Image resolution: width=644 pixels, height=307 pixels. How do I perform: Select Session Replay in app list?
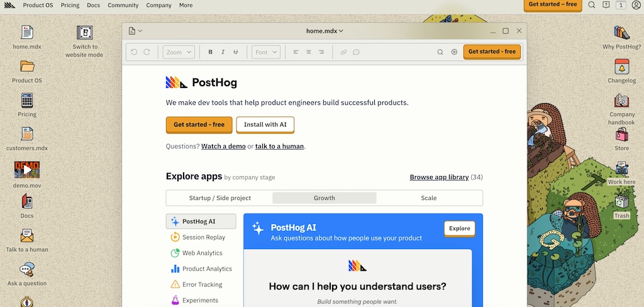click(x=201, y=237)
